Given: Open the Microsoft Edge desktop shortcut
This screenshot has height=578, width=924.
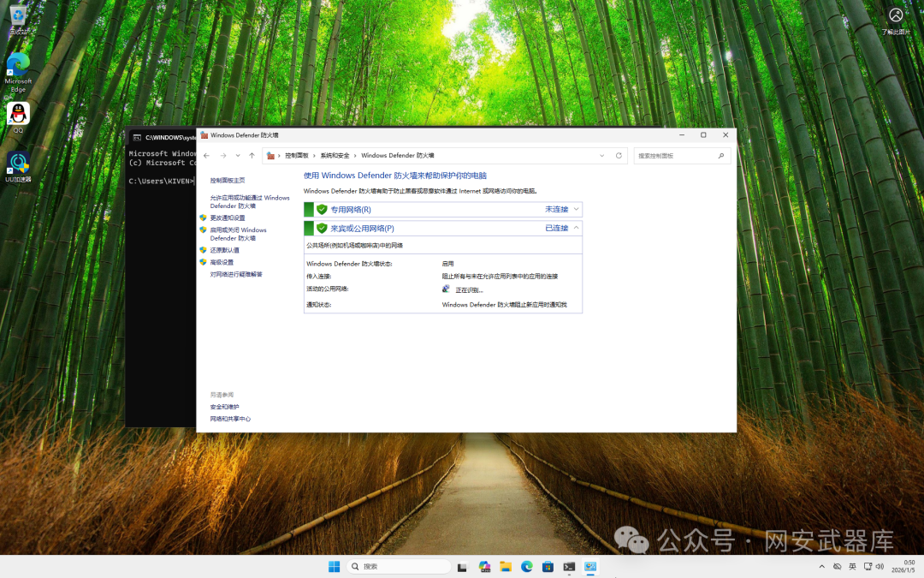Looking at the screenshot, I should click(18, 73).
